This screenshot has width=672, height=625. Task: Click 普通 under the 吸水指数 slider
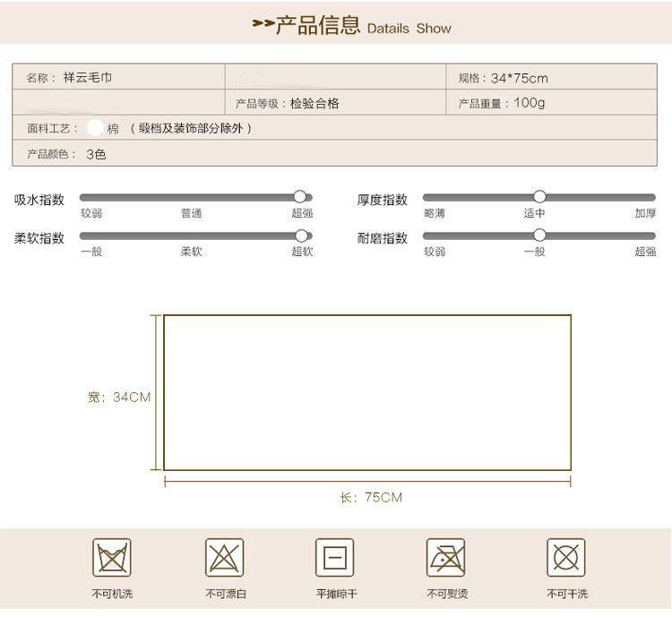191,213
